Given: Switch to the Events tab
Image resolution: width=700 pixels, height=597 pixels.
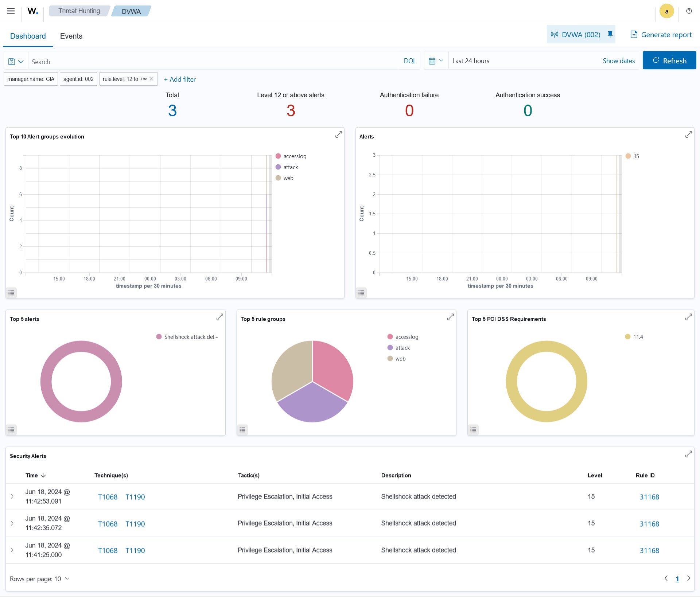Looking at the screenshot, I should (71, 36).
